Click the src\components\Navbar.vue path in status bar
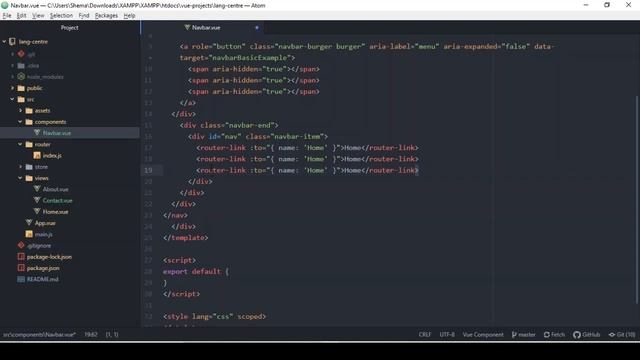This screenshot has height=360, width=640. click(x=39, y=334)
